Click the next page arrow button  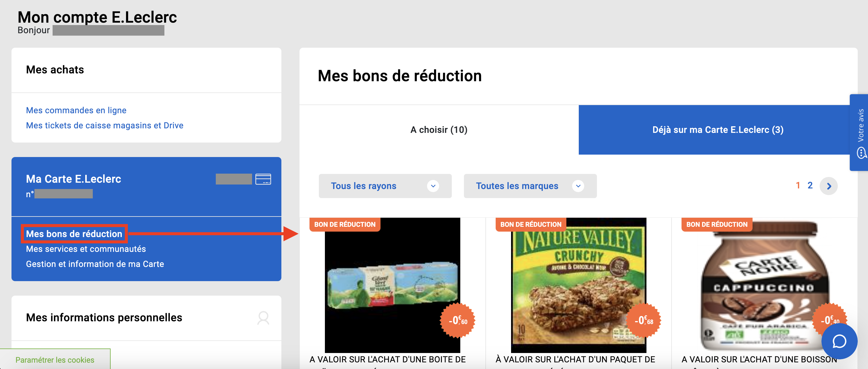pyautogui.click(x=829, y=186)
